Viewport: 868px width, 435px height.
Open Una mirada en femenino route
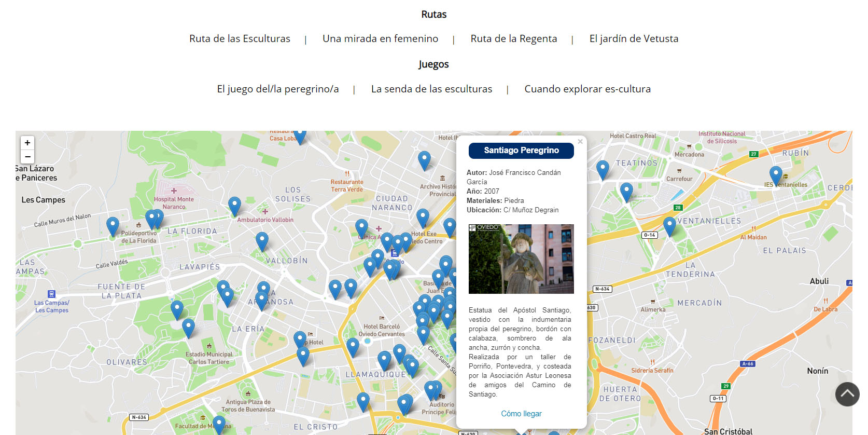click(380, 39)
